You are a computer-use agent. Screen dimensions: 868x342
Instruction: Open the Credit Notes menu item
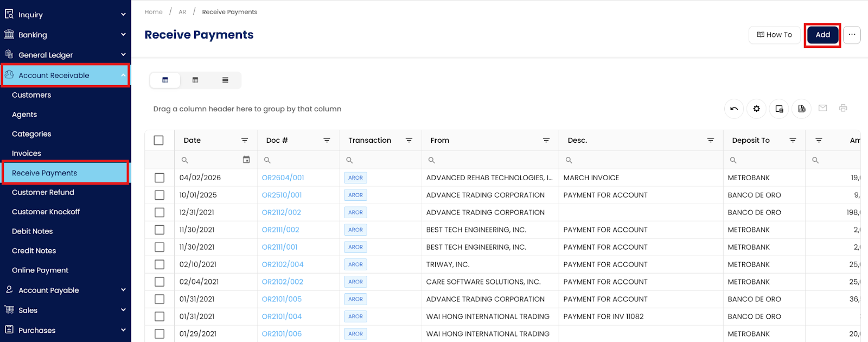[x=34, y=251]
